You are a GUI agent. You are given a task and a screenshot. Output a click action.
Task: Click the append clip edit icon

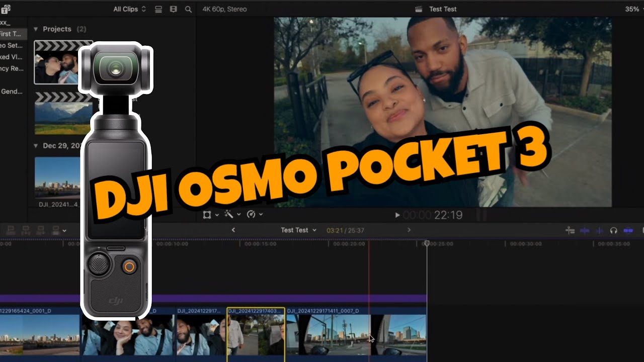click(41, 230)
